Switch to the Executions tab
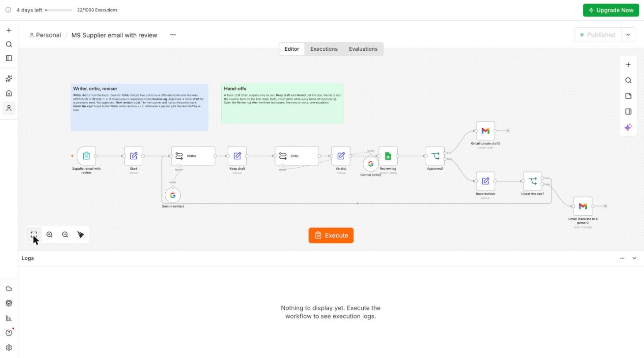The width and height of the screenshot is (644, 358). coord(324,49)
